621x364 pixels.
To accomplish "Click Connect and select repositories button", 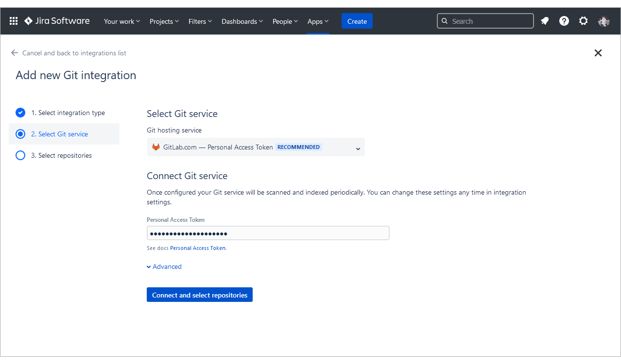I will click(199, 295).
